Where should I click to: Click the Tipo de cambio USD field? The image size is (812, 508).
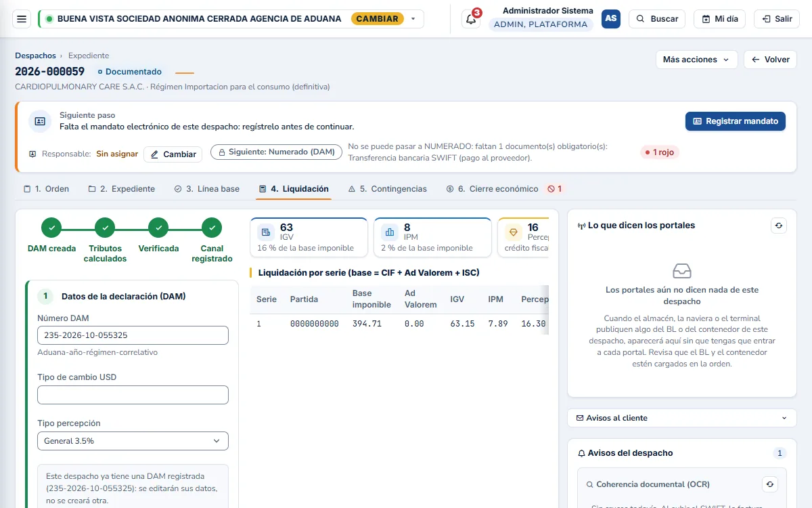[133, 395]
